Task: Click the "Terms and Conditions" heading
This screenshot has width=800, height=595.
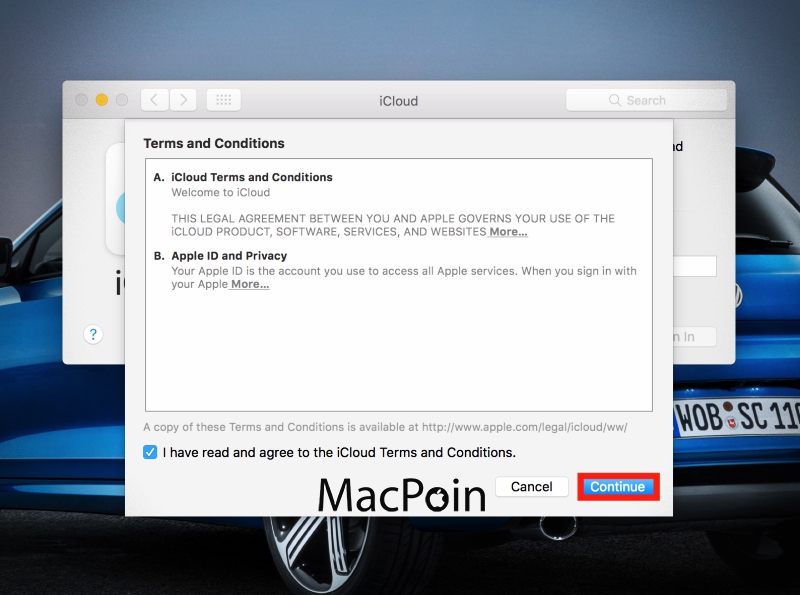Action: (x=214, y=143)
